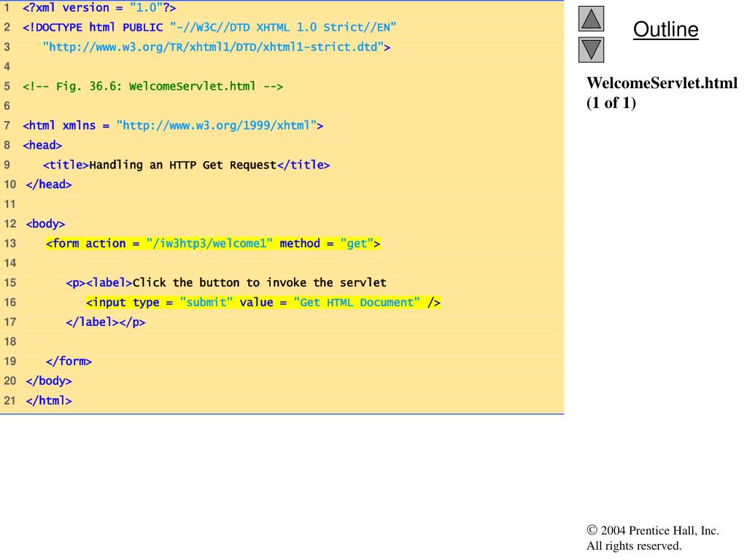Click the down arrow navigation button
The width and height of the screenshot is (747, 560).
[591, 50]
